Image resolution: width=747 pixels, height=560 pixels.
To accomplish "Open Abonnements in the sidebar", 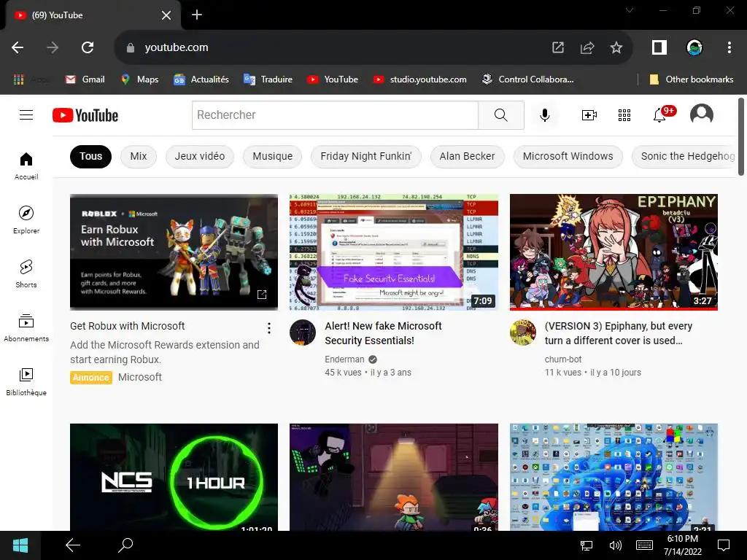I will click(26, 327).
